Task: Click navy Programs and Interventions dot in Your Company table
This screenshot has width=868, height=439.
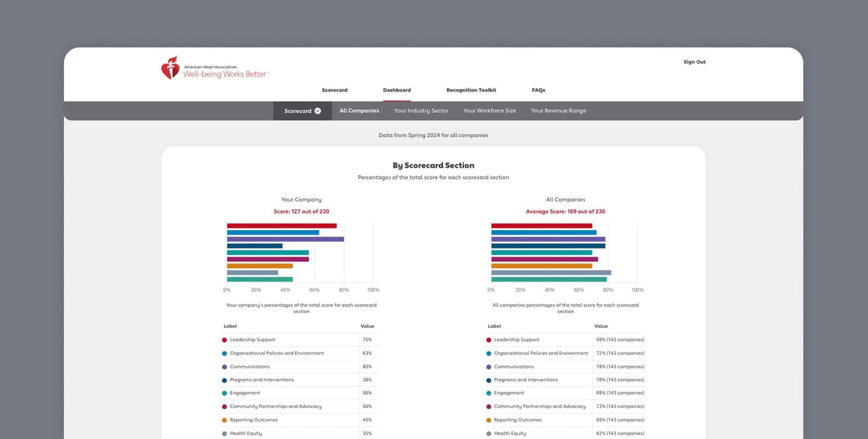Action: pyautogui.click(x=224, y=380)
